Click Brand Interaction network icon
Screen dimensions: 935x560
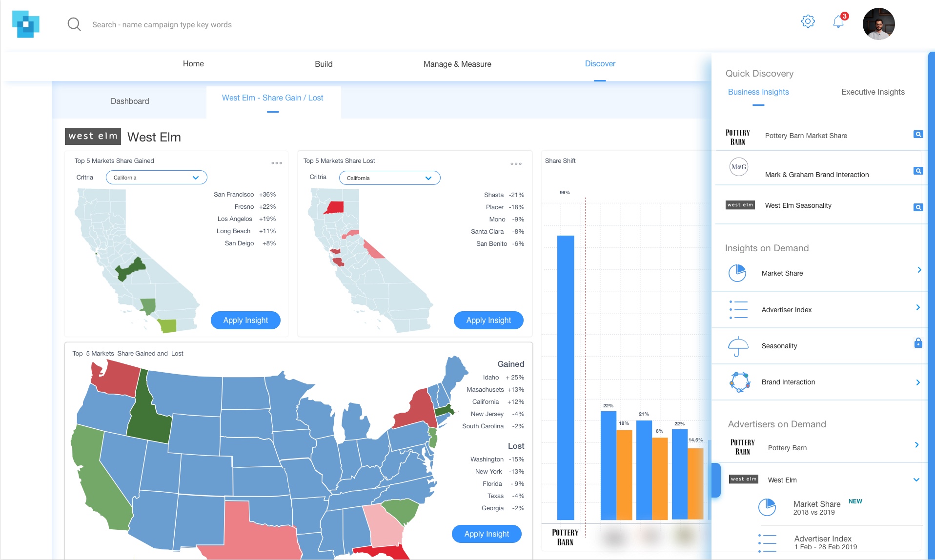(x=739, y=382)
